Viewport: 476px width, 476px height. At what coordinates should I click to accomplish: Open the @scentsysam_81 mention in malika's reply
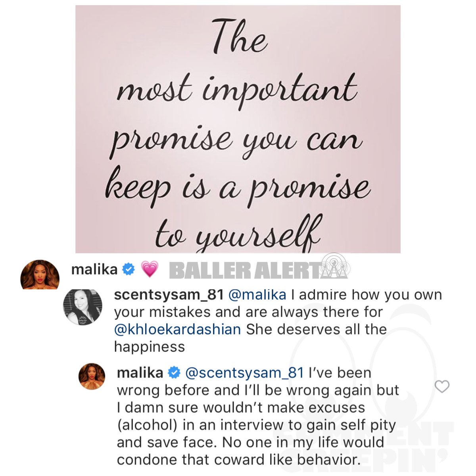244,373
